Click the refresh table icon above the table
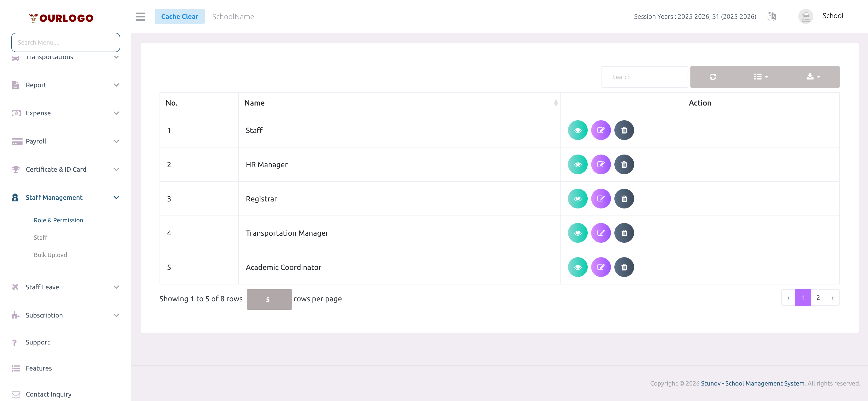Screen dimensions: 868x401 click(713, 77)
